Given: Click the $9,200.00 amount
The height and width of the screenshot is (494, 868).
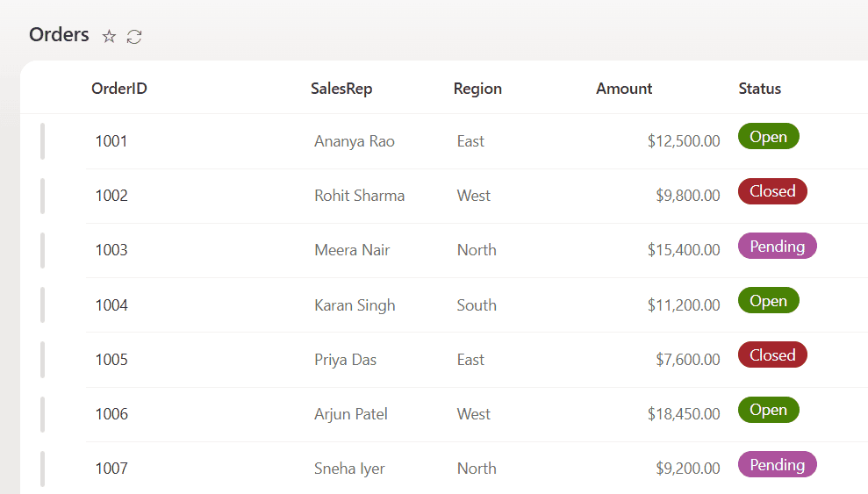Looking at the screenshot, I should [x=688, y=469].
